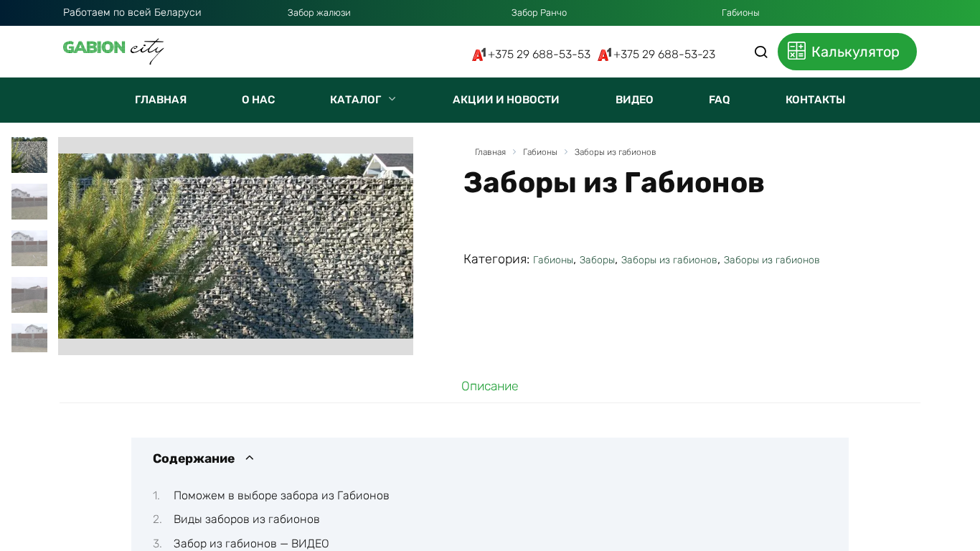The image size is (980, 551).
Task: Click the main gabion fence product image
Action: point(235,245)
